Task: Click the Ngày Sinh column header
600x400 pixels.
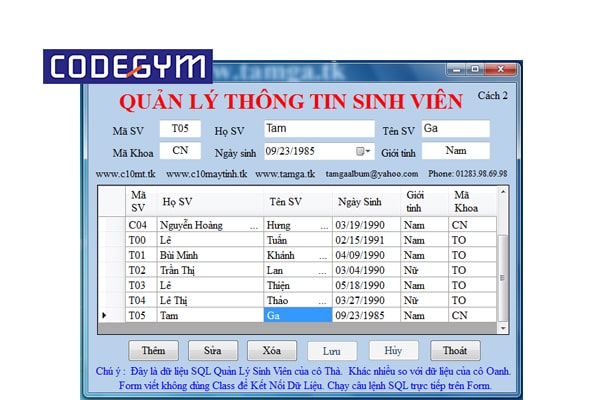Action: 366,201
